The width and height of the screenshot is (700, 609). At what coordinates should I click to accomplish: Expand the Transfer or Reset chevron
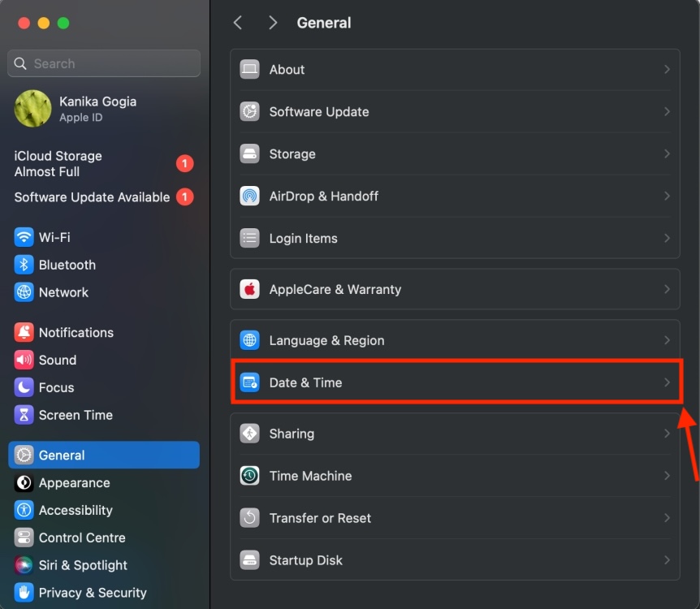click(667, 518)
